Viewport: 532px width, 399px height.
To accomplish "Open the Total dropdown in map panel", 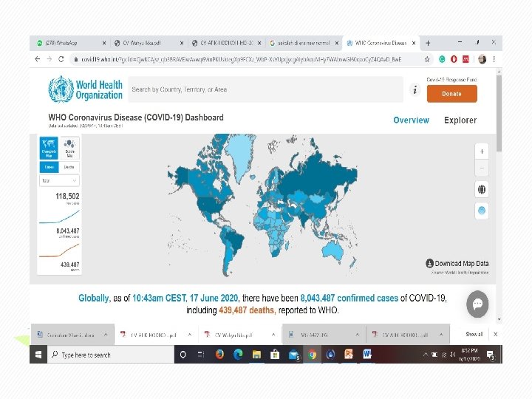I will [59, 180].
